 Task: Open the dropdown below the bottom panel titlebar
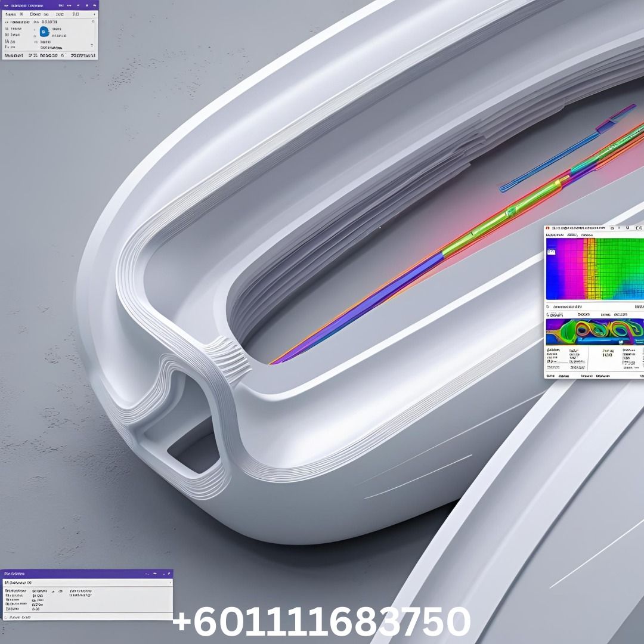89,582
